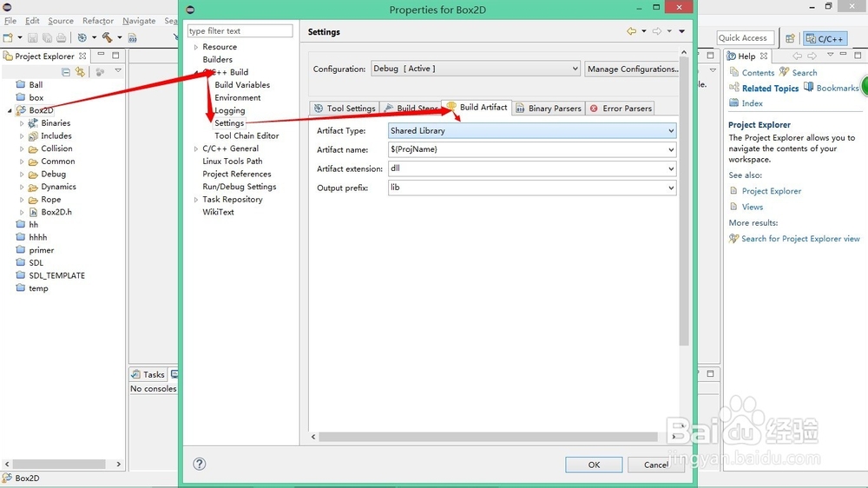Expand the C/C++ General node

tap(196, 148)
